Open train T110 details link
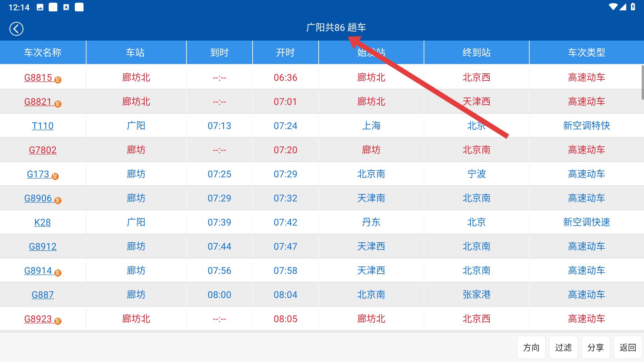The image size is (644, 362). coord(43,126)
